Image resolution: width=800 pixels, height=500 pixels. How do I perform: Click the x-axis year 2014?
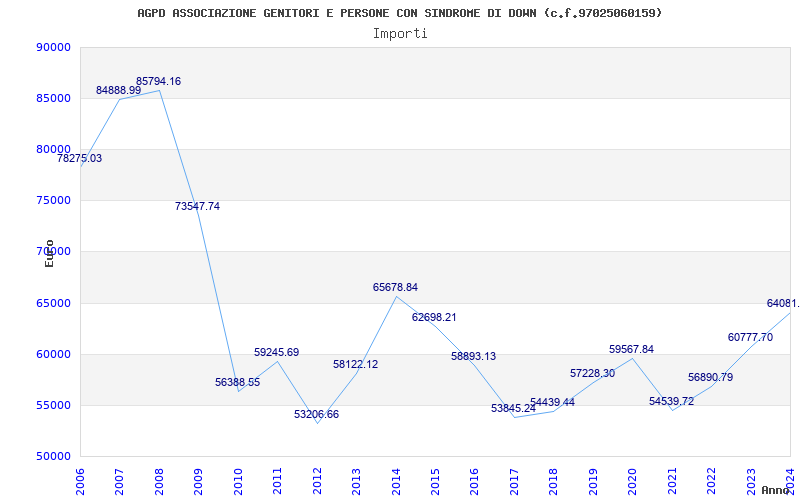pos(396,480)
